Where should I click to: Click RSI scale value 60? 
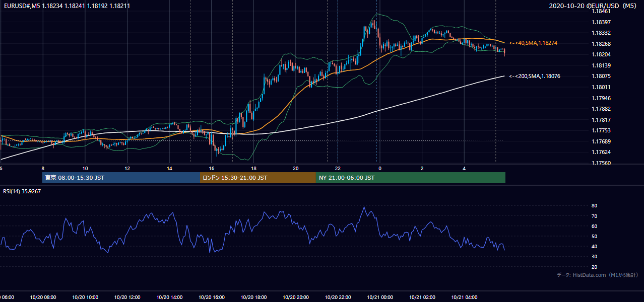click(595, 226)
